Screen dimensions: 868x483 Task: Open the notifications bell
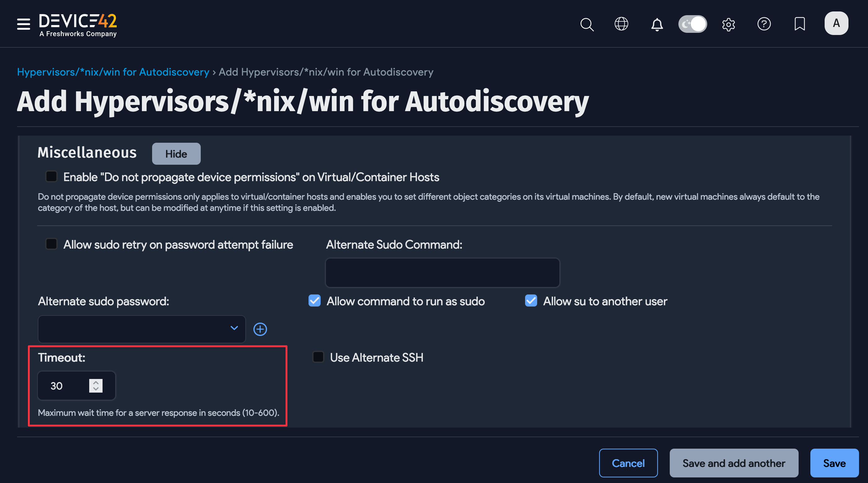click(657, 24)
